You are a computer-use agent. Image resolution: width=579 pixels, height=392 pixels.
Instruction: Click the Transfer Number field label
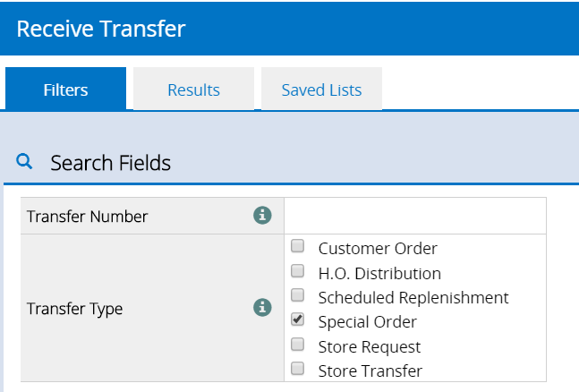click(x=88, y=217)
